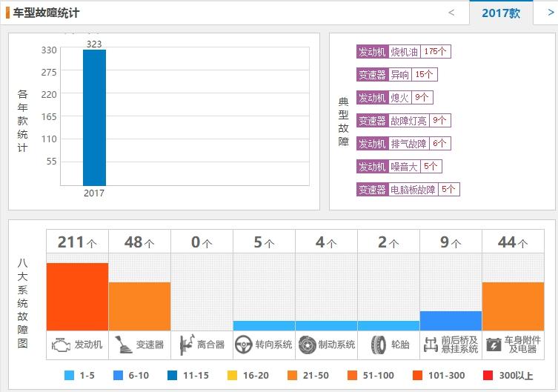
Task: Open 变速器 故障灯亮 9个 fault tag
Action: pos(404,121)
